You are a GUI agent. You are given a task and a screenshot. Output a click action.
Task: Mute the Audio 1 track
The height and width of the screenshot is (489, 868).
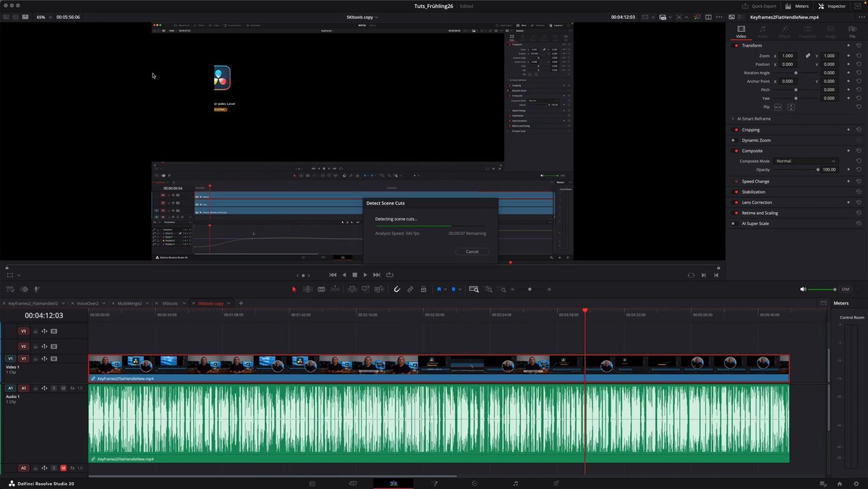(63, 388)
